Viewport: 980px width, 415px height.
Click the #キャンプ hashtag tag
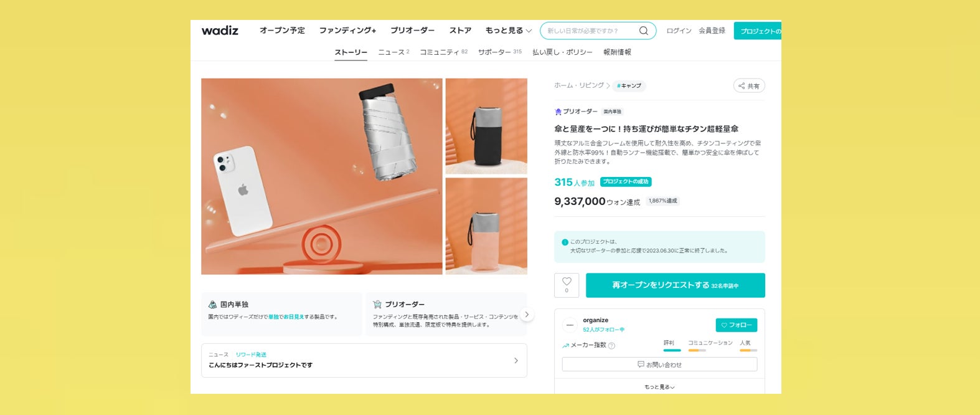click(x=629, y=86)
